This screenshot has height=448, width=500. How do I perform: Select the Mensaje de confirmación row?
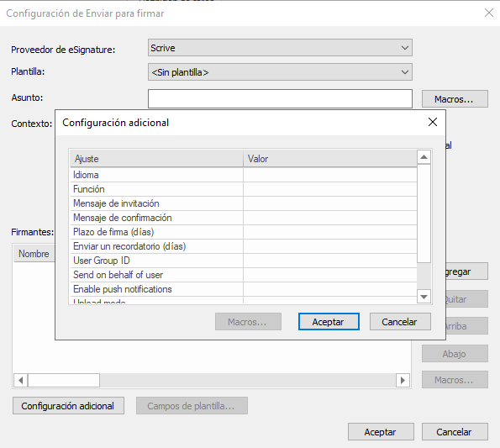point(244,218)
